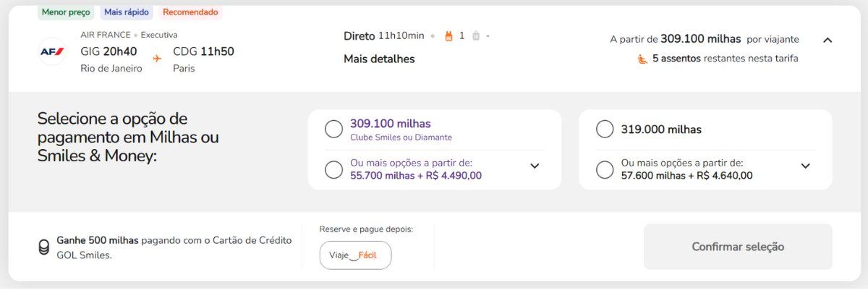Viewport: 868px width, 293px height.
Task: Select the 309.100 milhas Clube Smiles option
Action: coord(333,129)
